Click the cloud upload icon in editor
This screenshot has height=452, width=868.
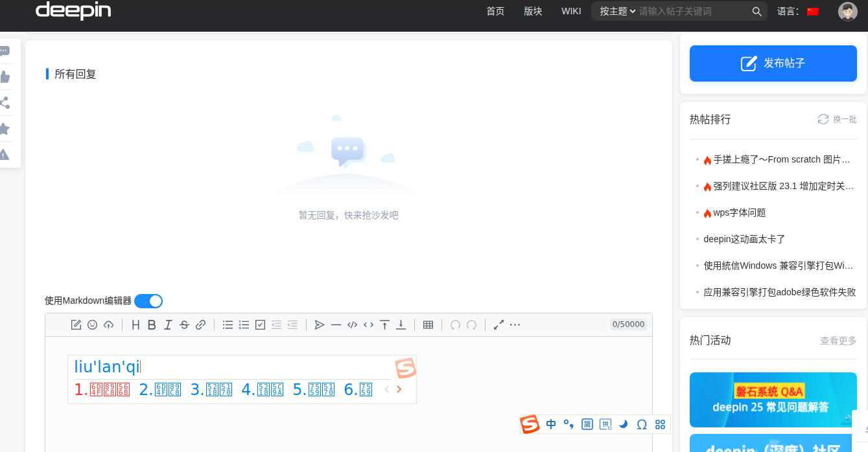point(108,324)
